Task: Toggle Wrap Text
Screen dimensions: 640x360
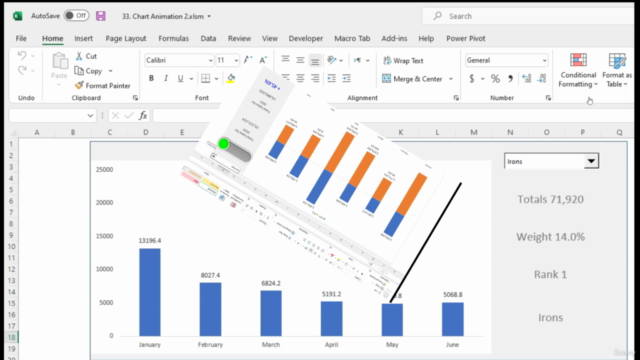Action: point(403,61)
